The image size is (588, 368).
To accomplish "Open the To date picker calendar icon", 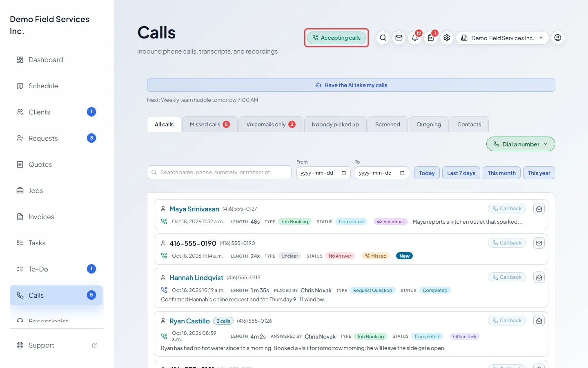I will click(x=402, y=173).
